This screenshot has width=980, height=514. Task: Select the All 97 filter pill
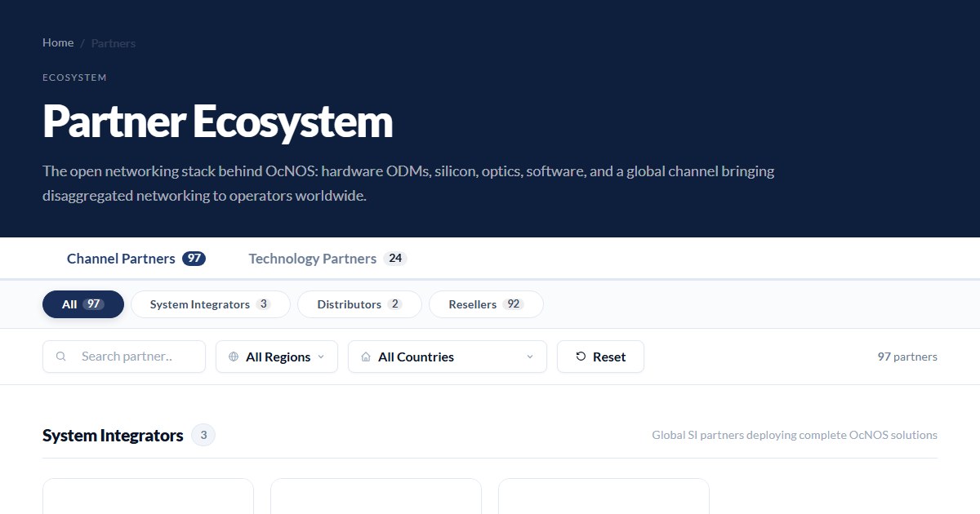coord(83,304)
